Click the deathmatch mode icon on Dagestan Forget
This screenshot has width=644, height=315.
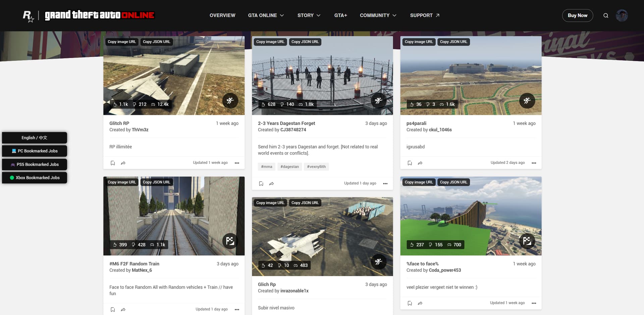coord(379,100)
